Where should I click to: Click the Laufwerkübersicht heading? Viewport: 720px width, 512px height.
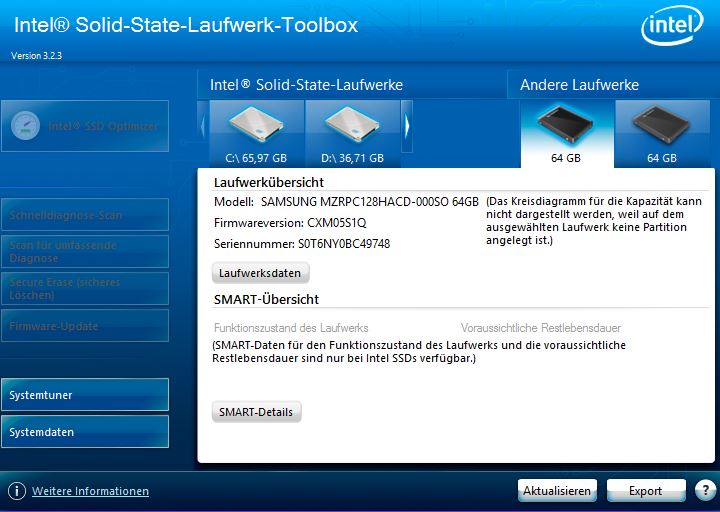(269, 182)
